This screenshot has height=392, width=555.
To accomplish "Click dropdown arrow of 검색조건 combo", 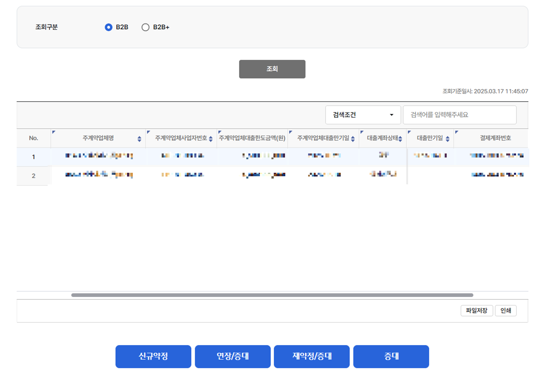I will 391,115.
